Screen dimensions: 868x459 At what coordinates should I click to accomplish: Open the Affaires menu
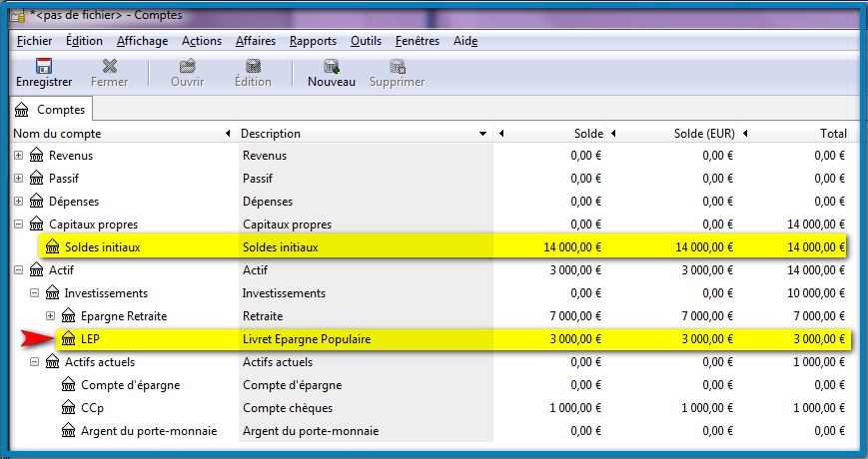[x=256, y=41]
